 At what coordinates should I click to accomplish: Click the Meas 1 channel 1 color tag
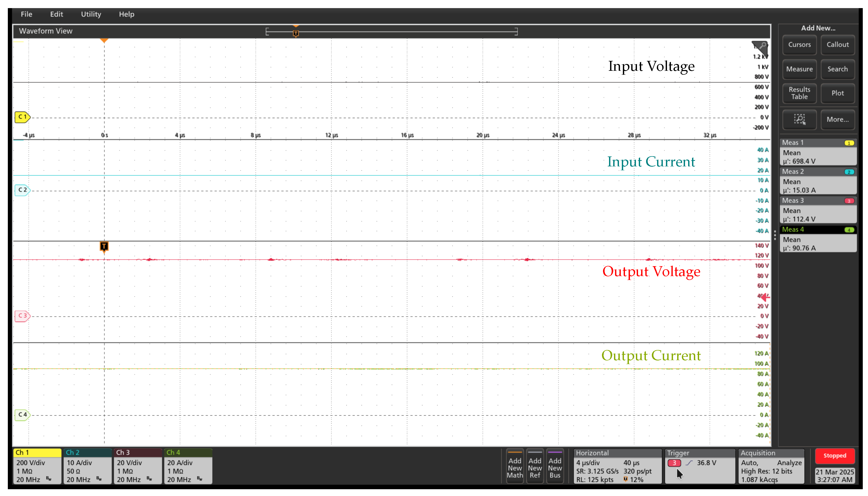(x=849, y=143)
